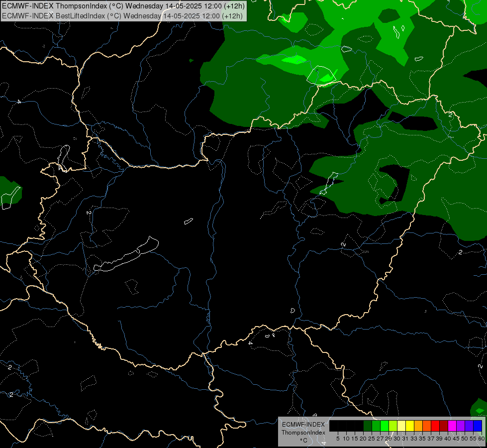Select the medium green 25-27 legend swatch

(x=376, y=426)
